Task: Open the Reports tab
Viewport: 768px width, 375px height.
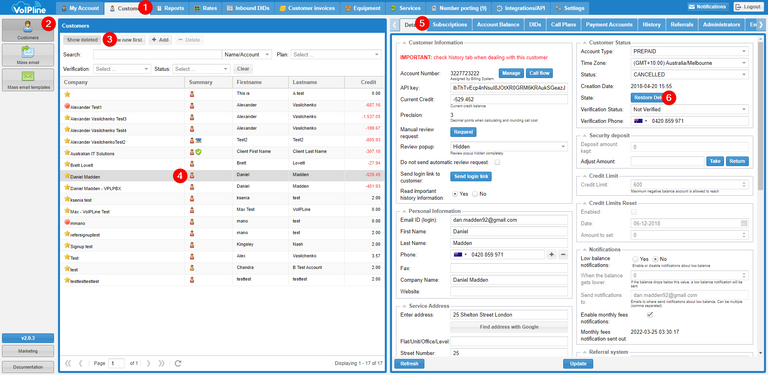Action: point(170,8)
